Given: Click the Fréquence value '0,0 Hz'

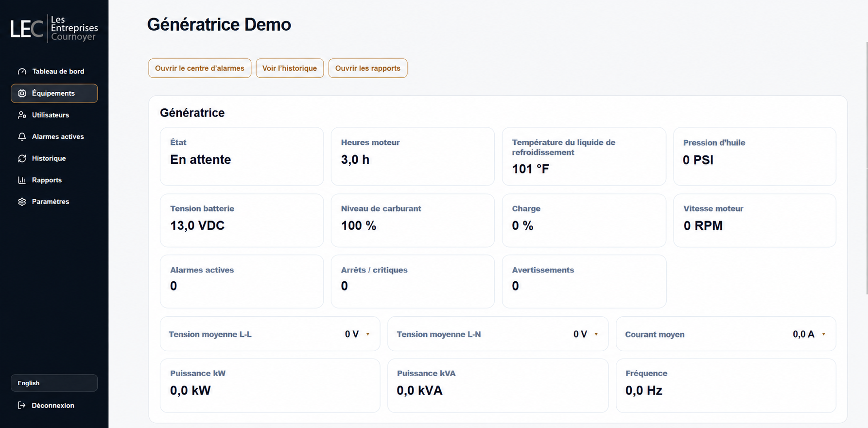Looking at the screenshot, I should coord(644,391).
